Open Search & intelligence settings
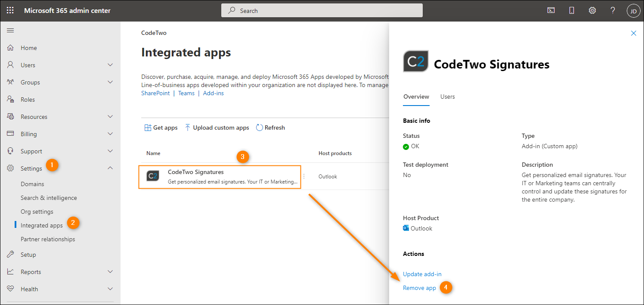 49,198
